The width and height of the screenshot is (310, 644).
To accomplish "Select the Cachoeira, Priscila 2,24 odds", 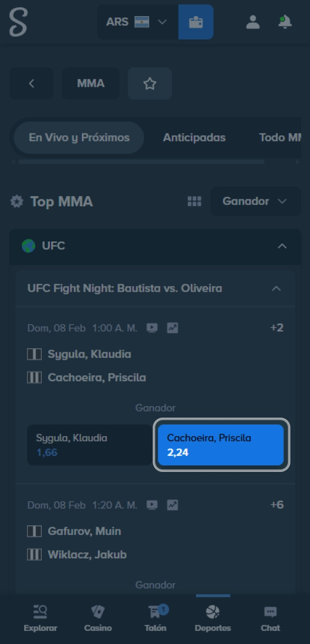I will point(221,445).
